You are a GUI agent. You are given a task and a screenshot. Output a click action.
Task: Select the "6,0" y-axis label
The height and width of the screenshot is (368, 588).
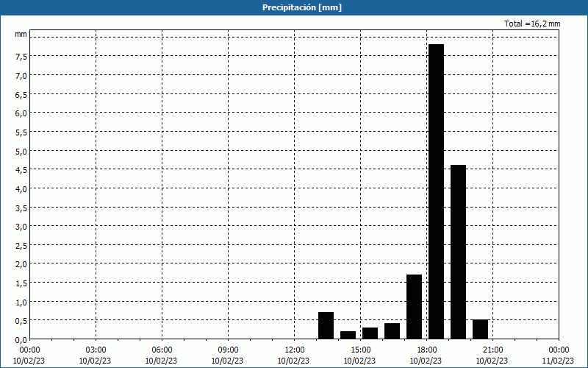[21, 113]
